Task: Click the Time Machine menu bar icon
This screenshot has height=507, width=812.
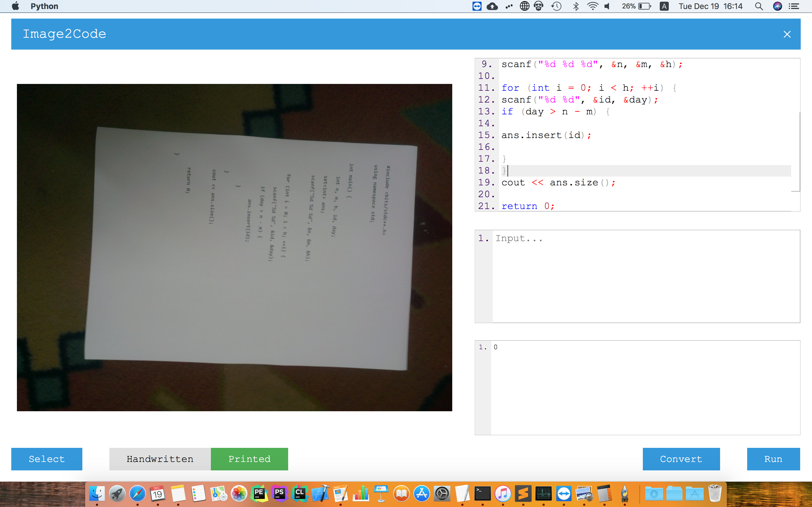Action: 556,6
